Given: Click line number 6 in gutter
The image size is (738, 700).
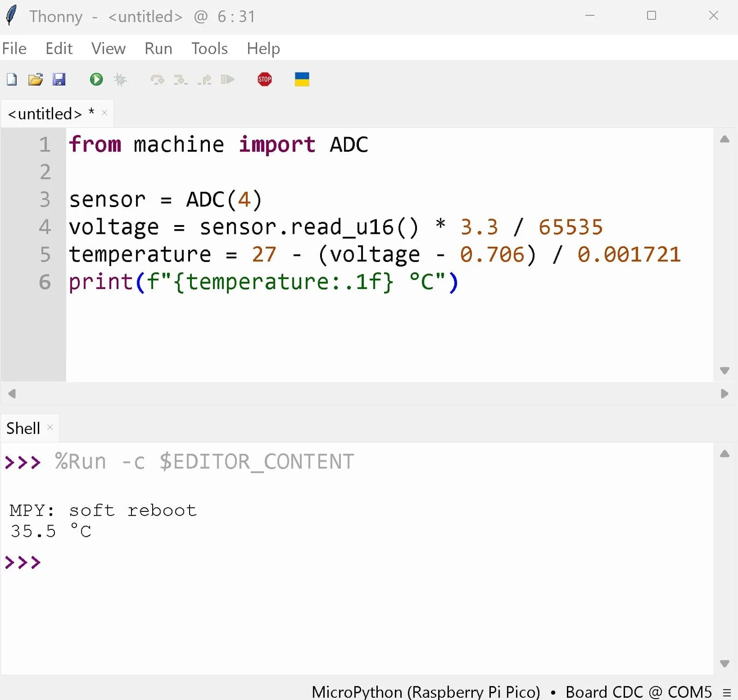Looking at the screenshot, I should (x=45, y=282).
